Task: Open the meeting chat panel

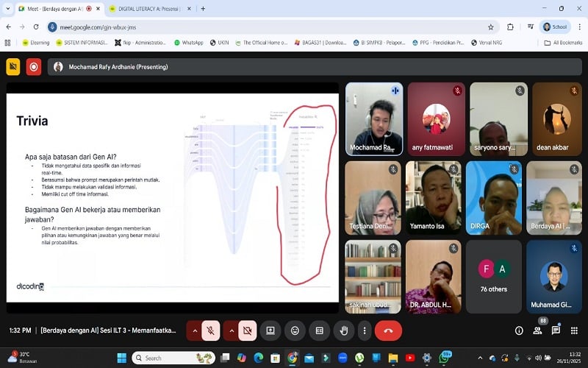Action: click(x=556, y=330)
